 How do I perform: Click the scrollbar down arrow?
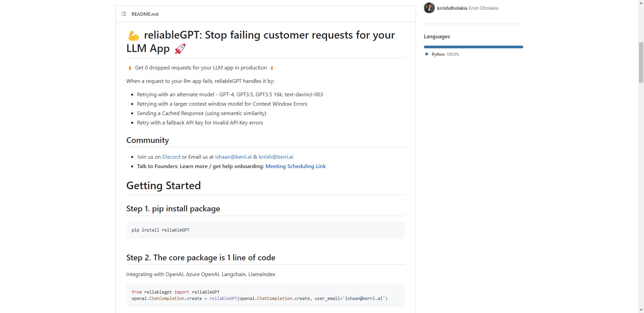(x=641, y=310)
